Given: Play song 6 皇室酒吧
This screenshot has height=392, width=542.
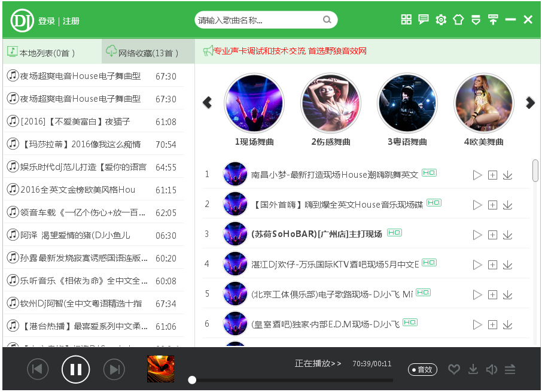Looking at the screenshot, I should tap(477, 324).
